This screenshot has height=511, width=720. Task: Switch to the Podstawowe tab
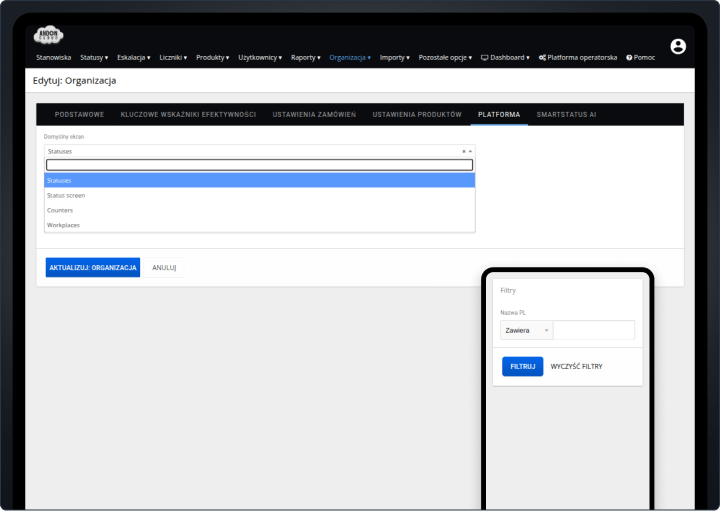pyautogui.click(x=79, y=114)
